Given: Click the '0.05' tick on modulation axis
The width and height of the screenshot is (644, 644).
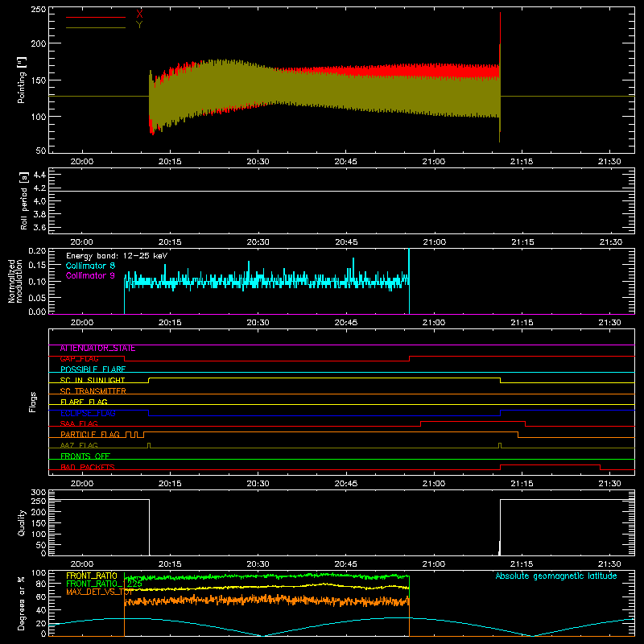Looking at the screenshot, I should 37,297.
